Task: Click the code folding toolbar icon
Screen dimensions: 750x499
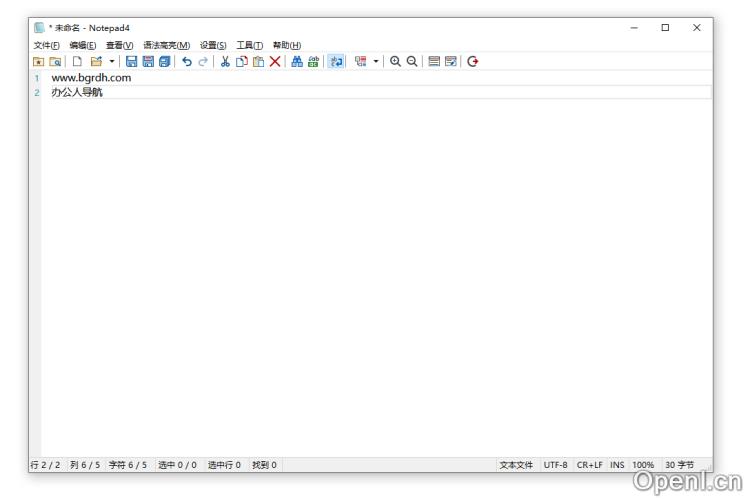Action: [361, 62]
